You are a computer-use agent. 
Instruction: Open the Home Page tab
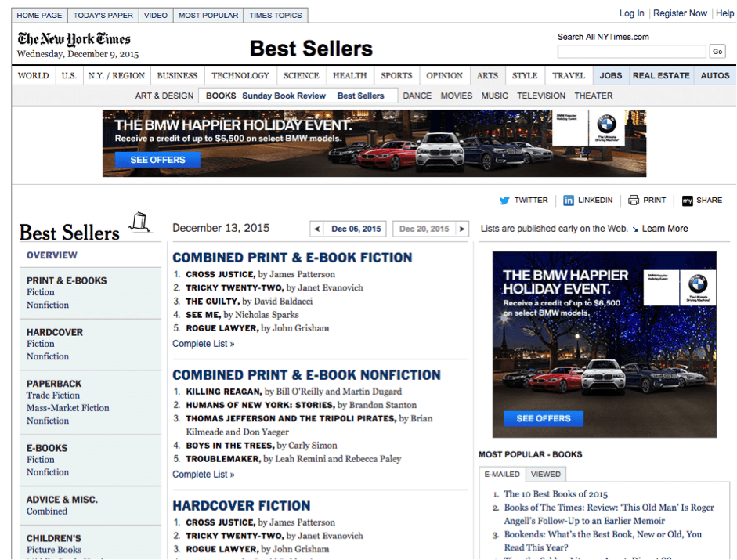point(39,16)
